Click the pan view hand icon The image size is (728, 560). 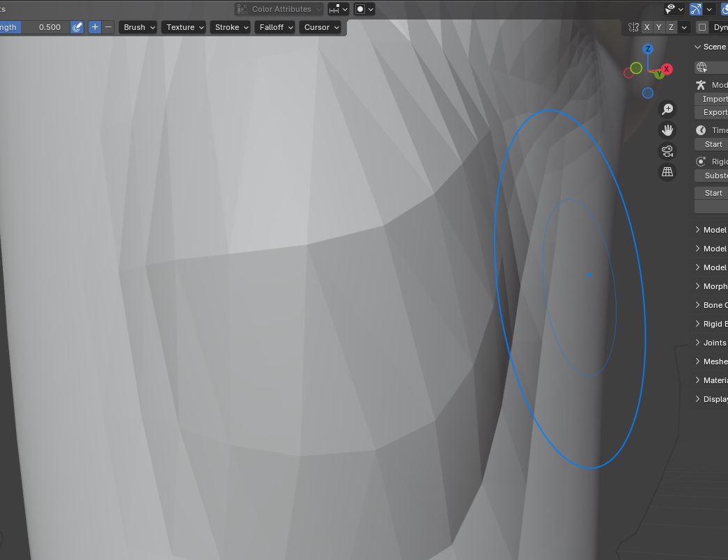[x=667, y=130]
